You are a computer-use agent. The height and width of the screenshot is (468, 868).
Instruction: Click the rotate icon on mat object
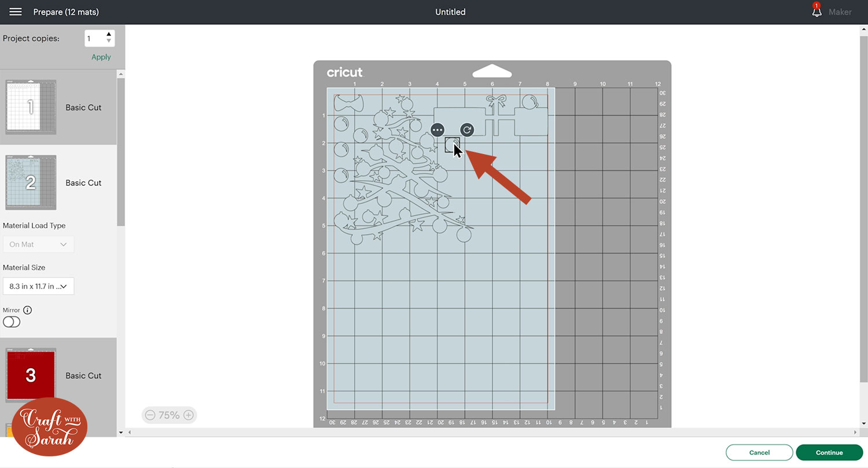click(467, 130)
